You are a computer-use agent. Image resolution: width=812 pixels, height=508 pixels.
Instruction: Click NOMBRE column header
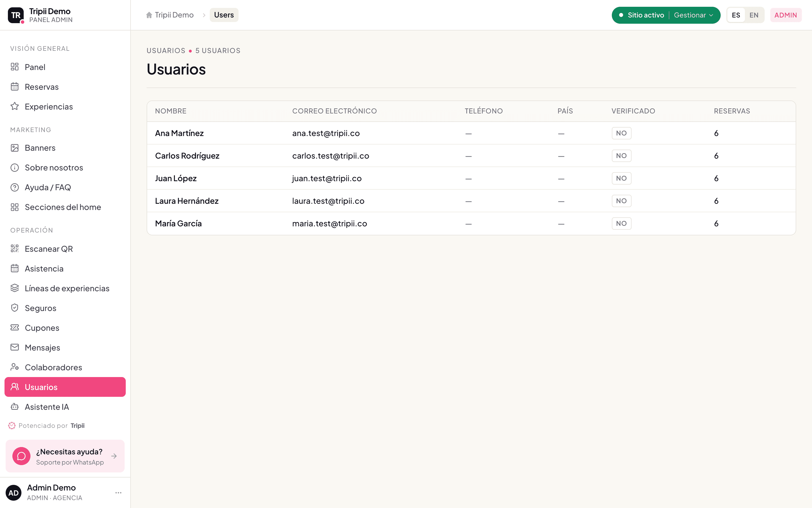click(171, 111)
